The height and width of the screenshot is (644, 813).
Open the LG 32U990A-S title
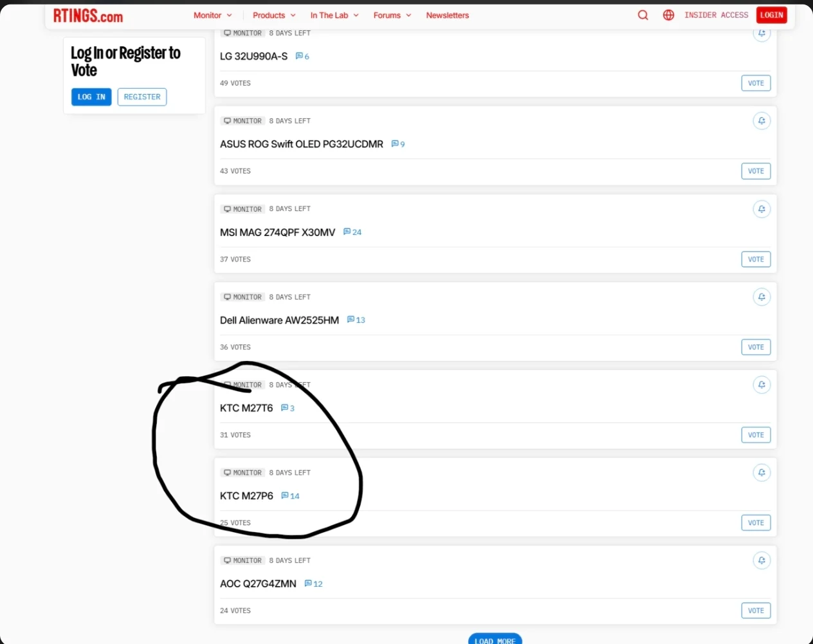coord(253,57)
